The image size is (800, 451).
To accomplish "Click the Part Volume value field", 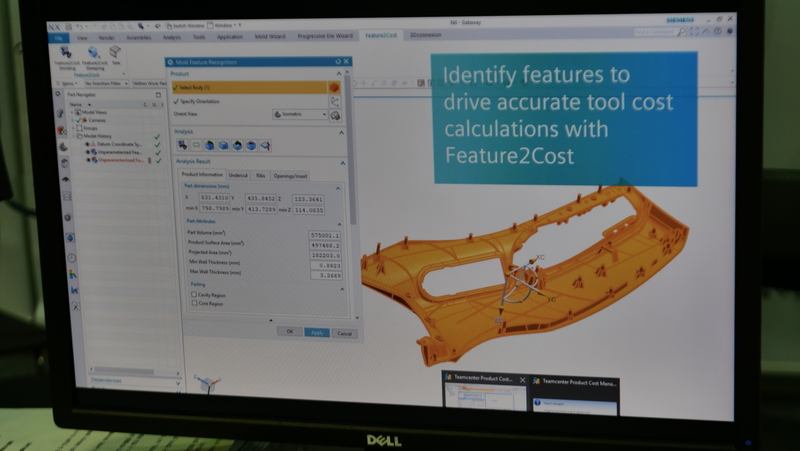I will pos(324,236).
